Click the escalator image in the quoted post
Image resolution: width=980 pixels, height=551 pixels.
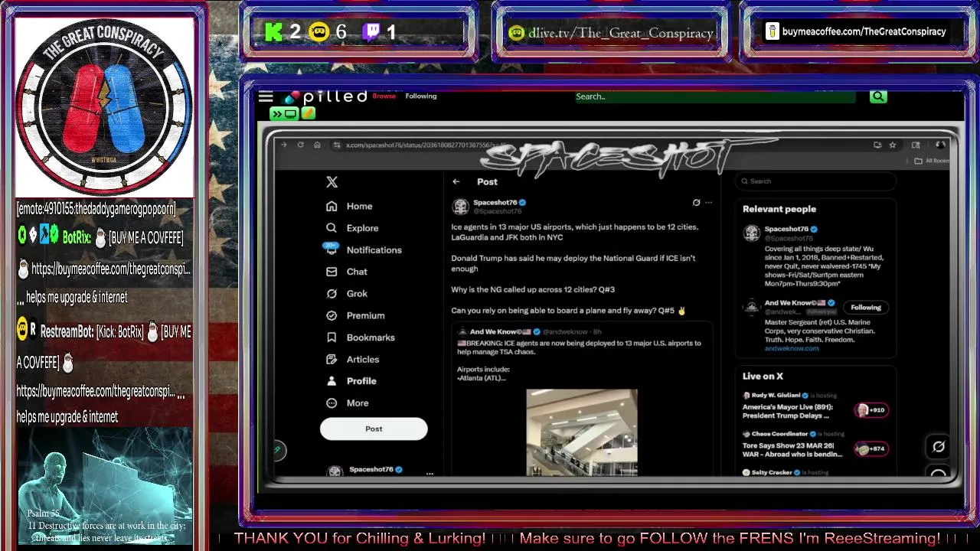click(x=582, y=432)
